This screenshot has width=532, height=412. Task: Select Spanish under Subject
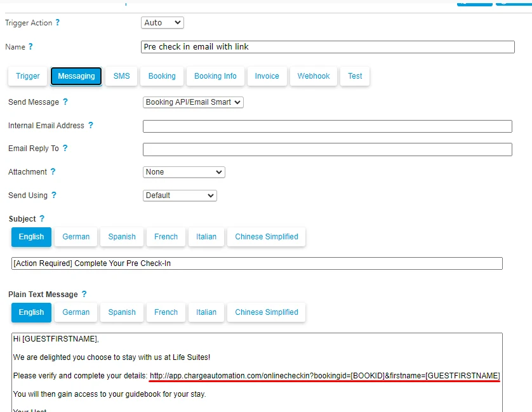click(x=122, y=237)
